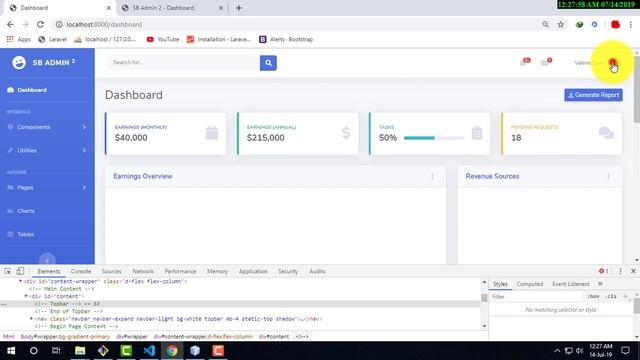Click the browser address bar URL
This screenshot has height=360, width=640.
(x=104, y=24)
